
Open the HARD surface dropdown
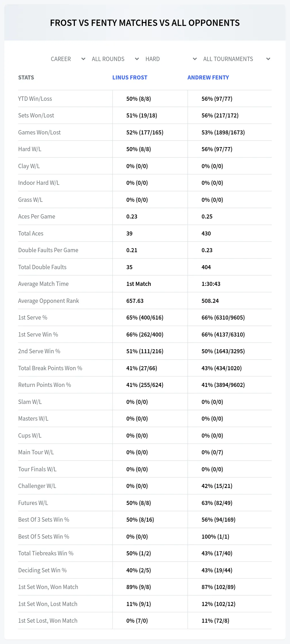click(x=170, y=59)
